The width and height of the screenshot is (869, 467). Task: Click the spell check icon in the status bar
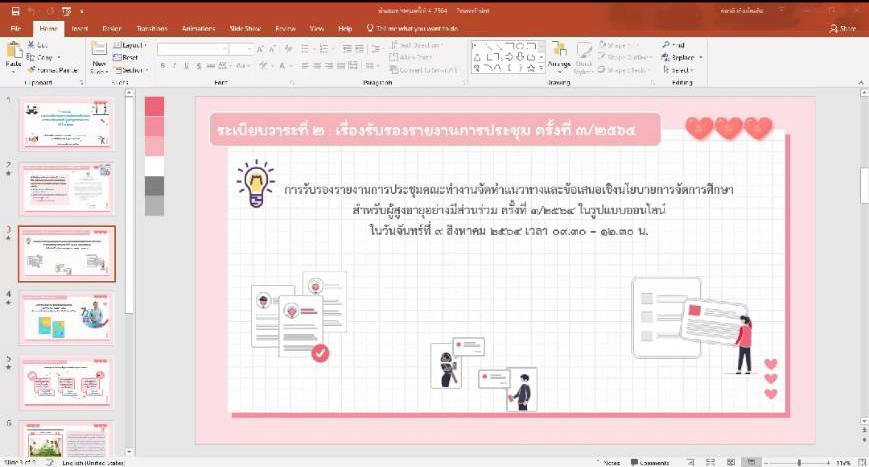pyautogui.click(x=49, y=463)
